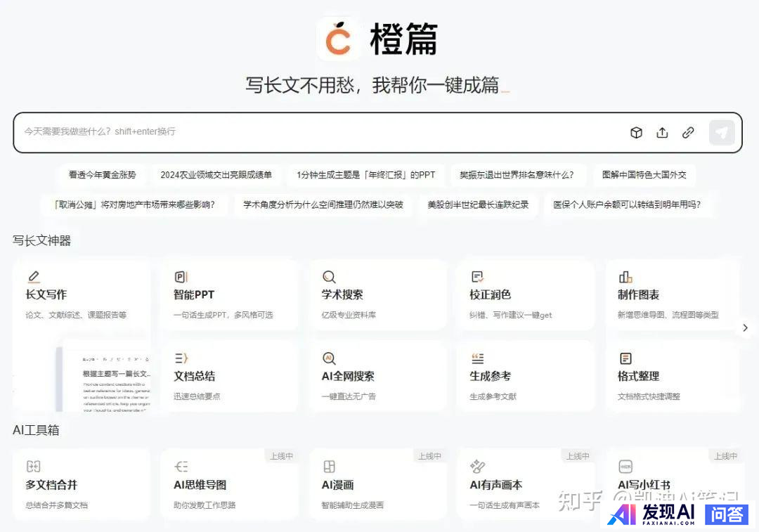Screen dimensions: 759x532
Task: Choose the 2024农业领域交出亮眼成绩单 suggestion
Action: click(x=216, y=175)
